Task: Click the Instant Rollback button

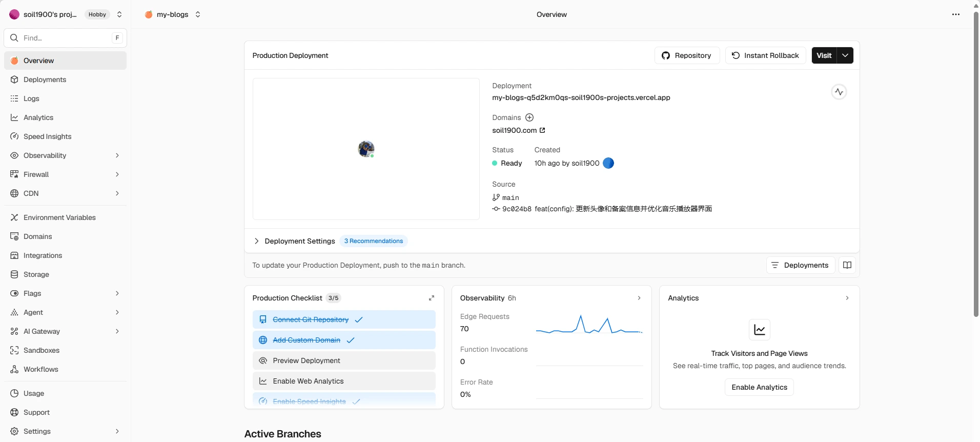Action: (765, 55)
